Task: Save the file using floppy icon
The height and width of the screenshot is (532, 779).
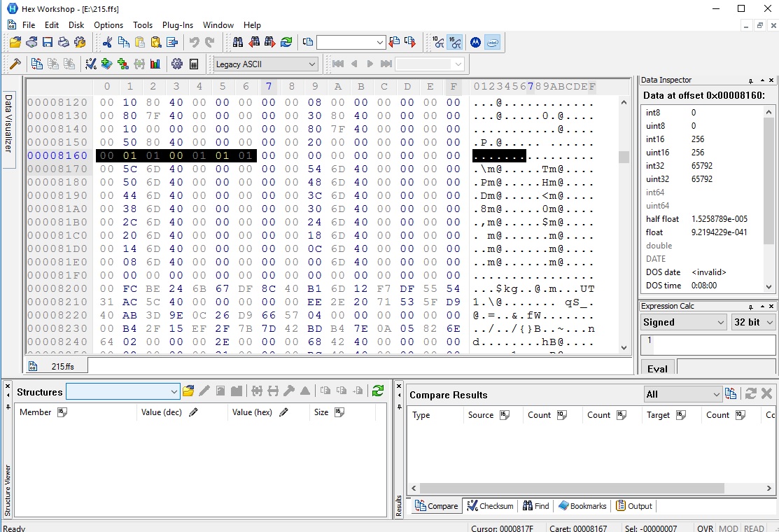Action: (x=47, y=42)
